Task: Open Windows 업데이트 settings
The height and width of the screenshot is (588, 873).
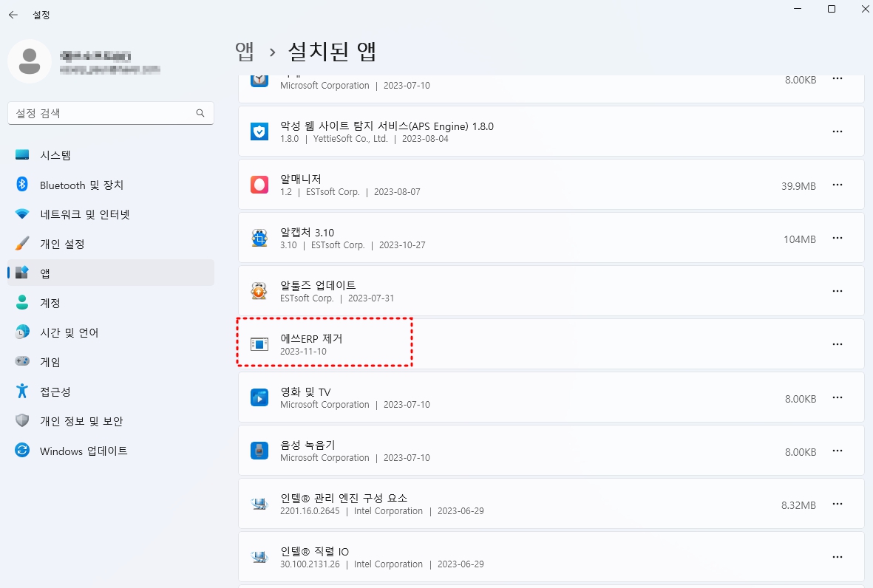Action: [111, 451]
